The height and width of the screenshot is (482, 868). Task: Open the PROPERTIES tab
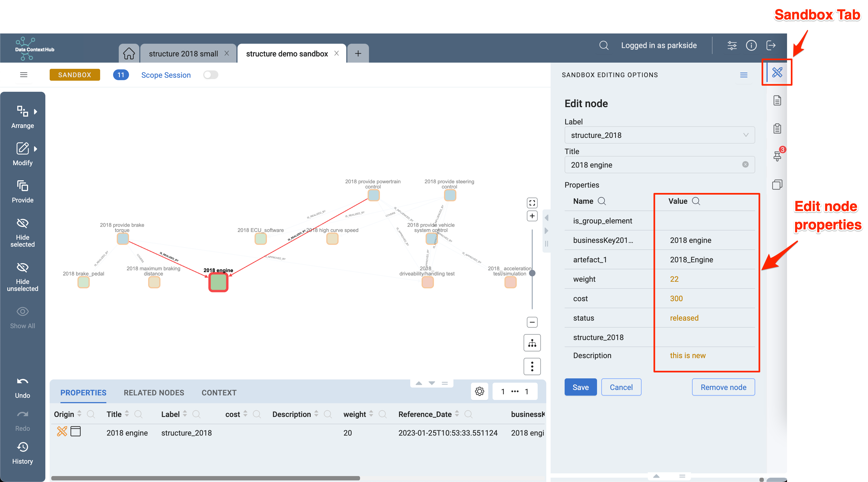(x=83, y=392)
